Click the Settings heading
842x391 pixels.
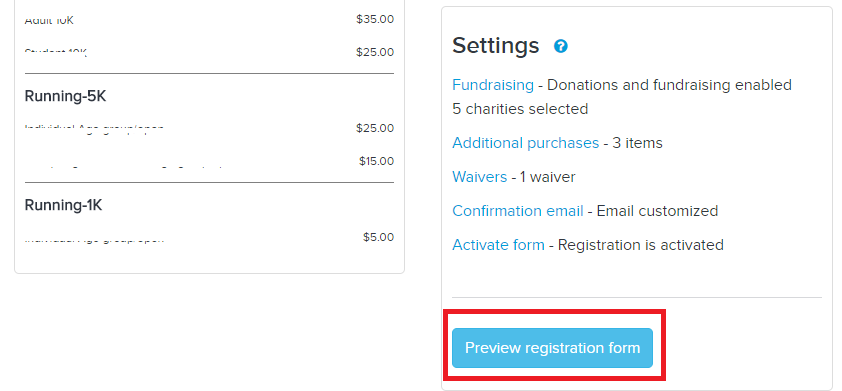tap(496, 46)
